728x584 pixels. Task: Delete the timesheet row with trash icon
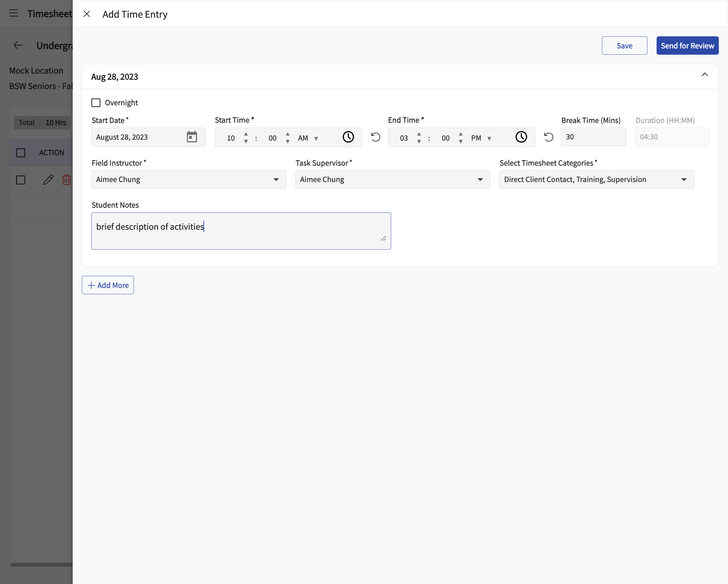click(x=67, y=180)
